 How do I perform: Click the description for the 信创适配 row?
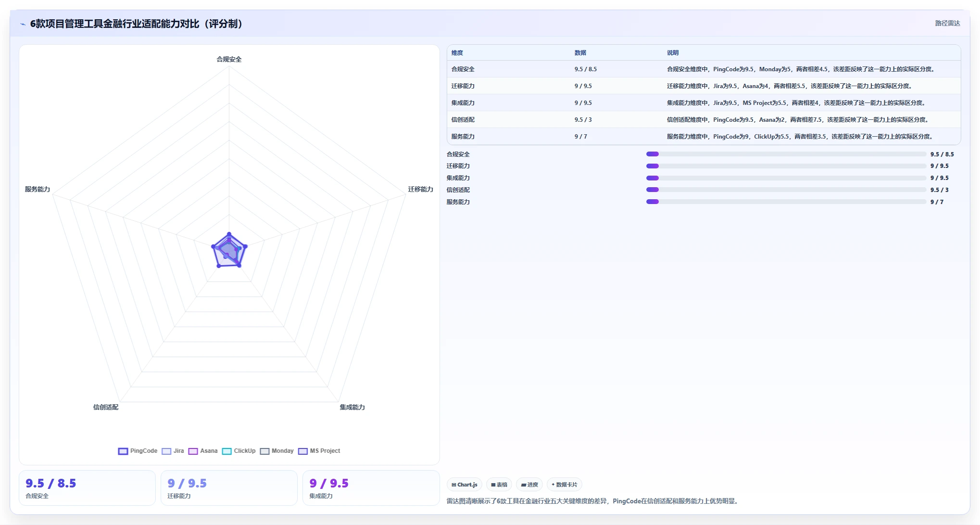798,120
